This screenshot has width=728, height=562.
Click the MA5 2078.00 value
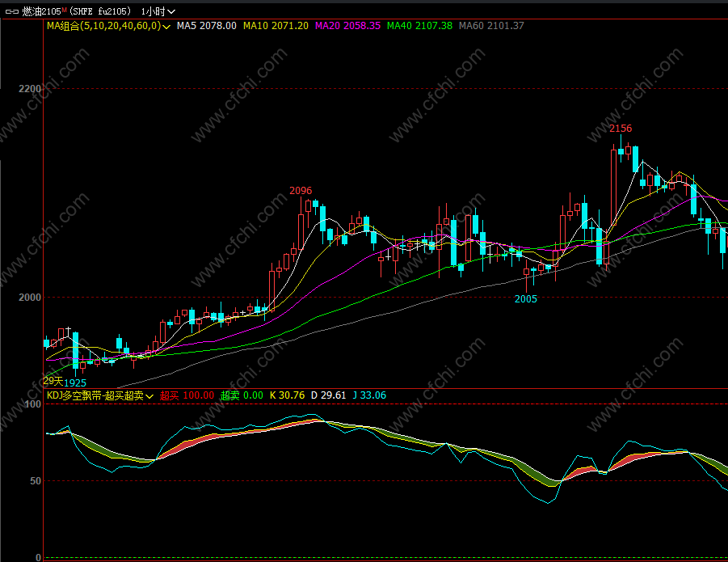(207, 26)
